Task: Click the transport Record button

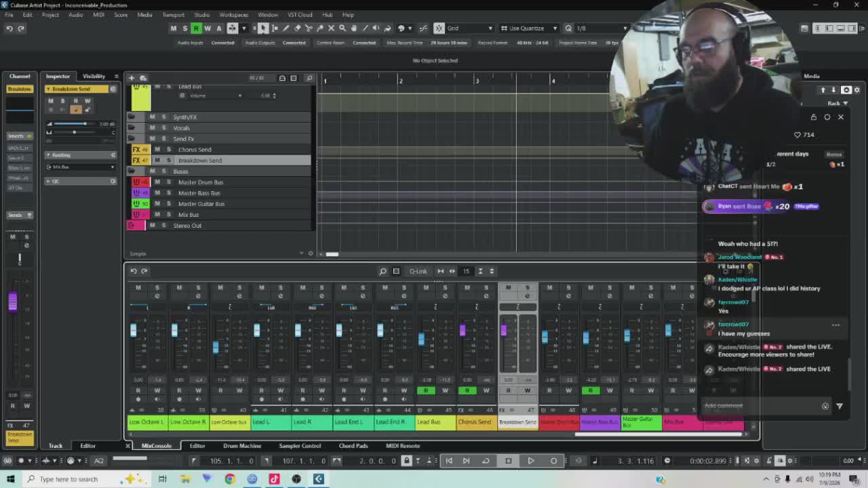Action: 553,461
